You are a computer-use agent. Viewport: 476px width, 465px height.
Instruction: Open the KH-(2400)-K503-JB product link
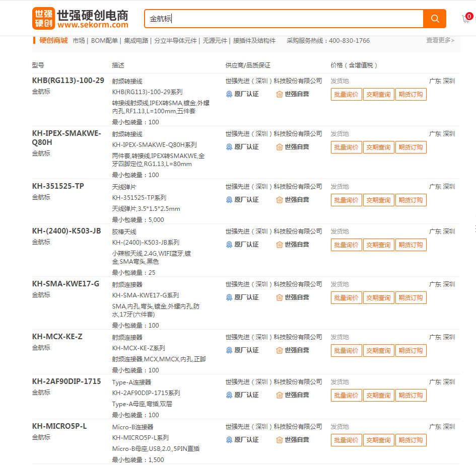tap(66, 231)
